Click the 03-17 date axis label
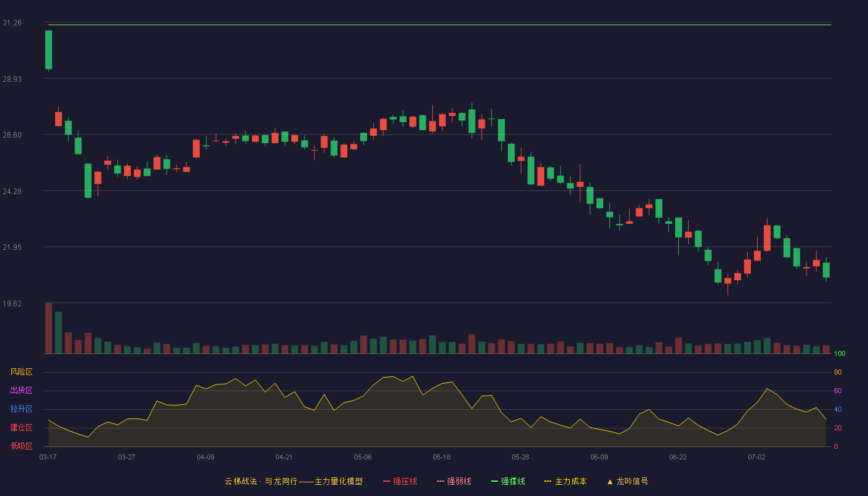Viewport: 868px width, 496px height. [x=48, y=457]
